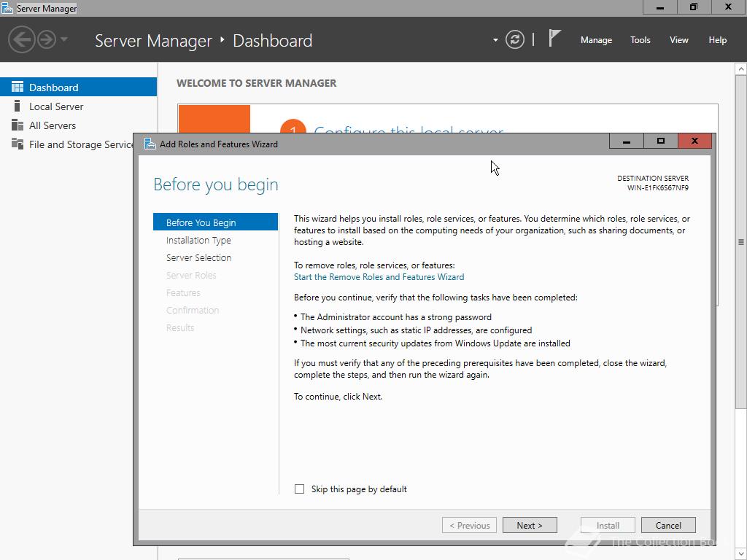Open the Tools menu

pos(640,40)
